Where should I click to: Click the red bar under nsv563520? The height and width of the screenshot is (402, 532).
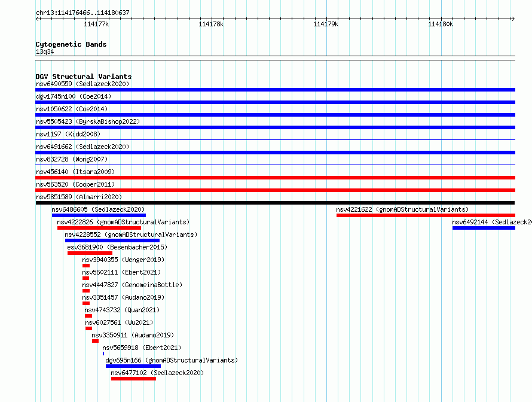(x=275, y=190)
